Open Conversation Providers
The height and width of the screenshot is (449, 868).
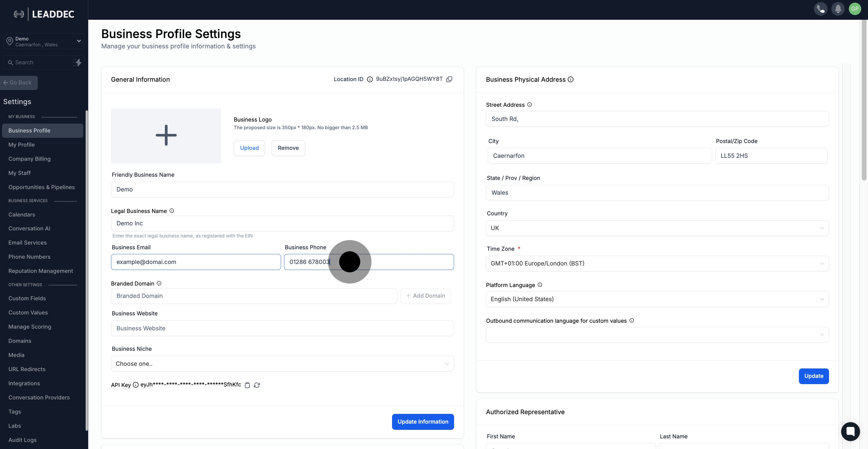39,397
